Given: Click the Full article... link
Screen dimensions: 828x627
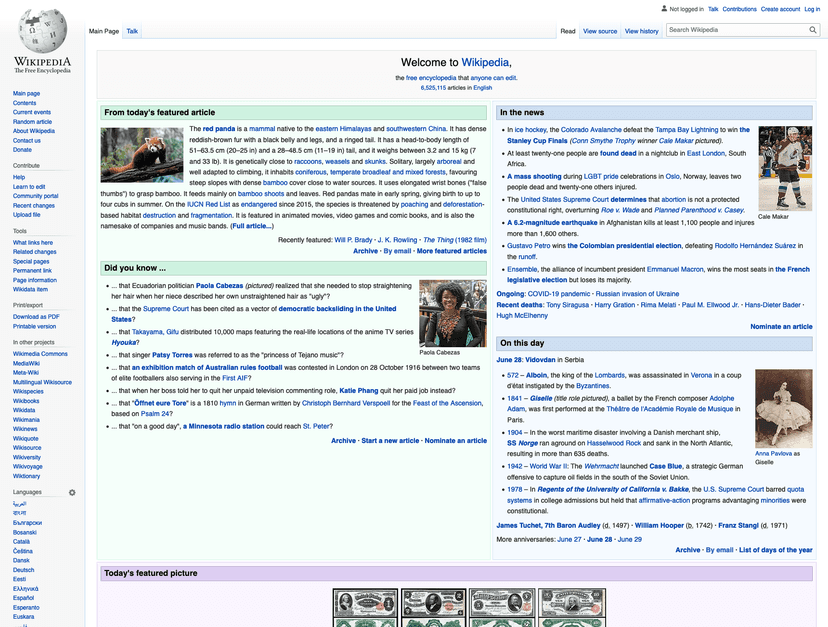Looking at the screenshot, I should [252, 226].
